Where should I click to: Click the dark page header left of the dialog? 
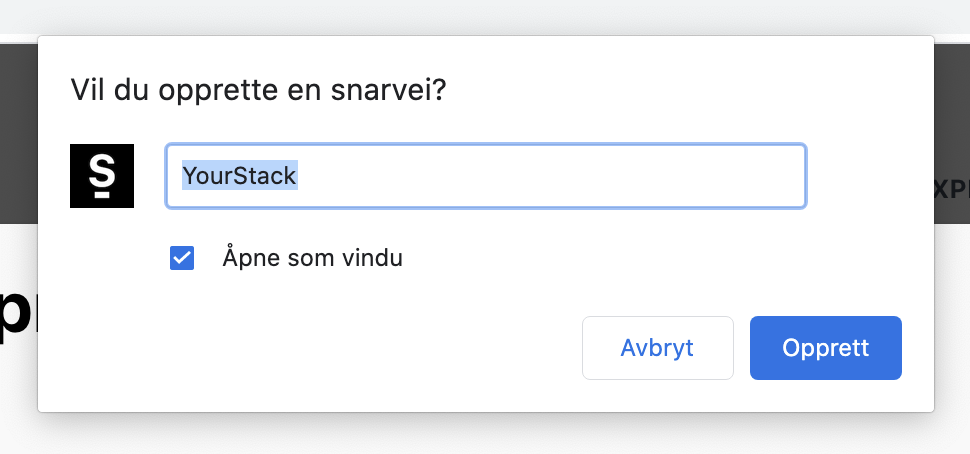tap(19, 133)
